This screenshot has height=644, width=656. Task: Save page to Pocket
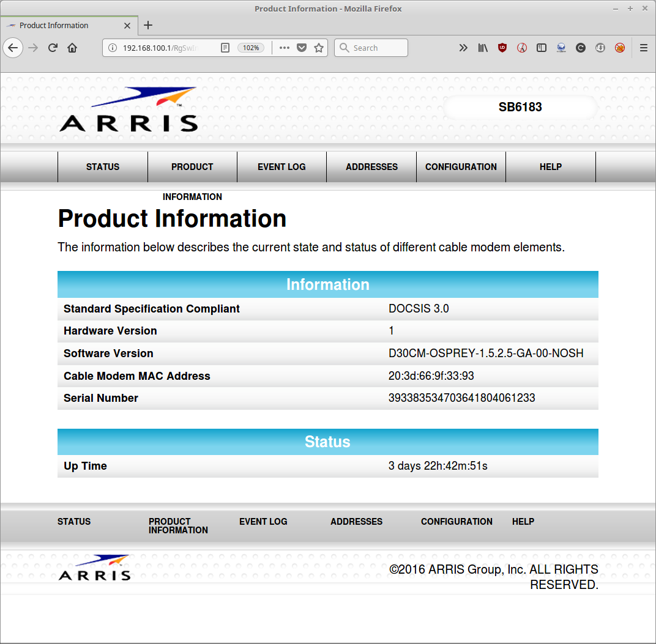[302, 48]
